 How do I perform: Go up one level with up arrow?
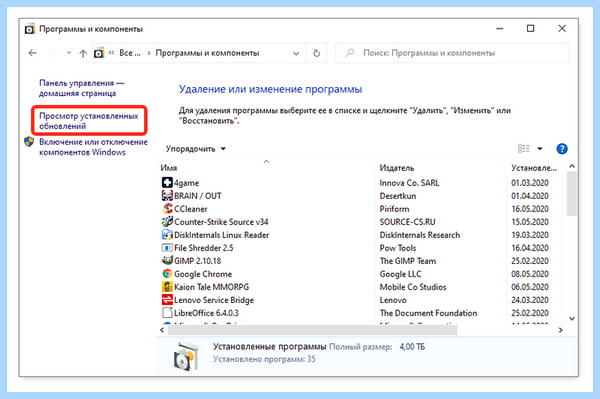click(83, 53)
